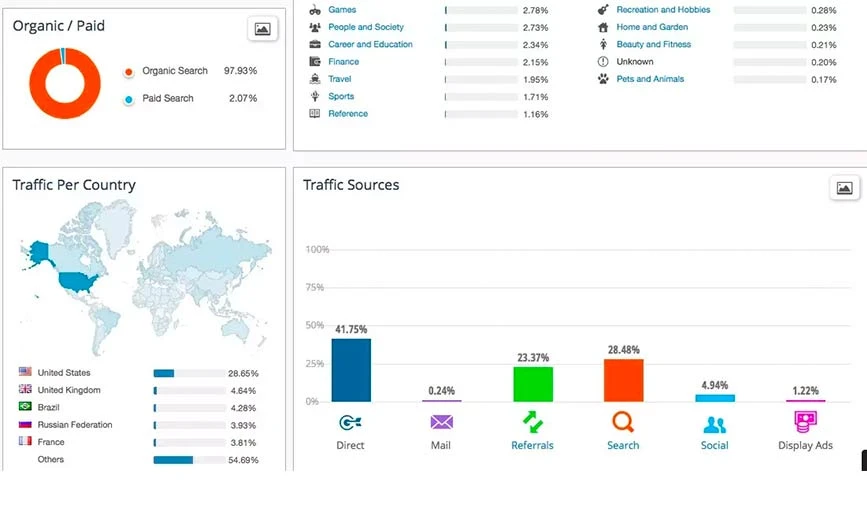Screen dimensions: 867x513
Task: Click the Referrals arrows icon
Action: coord(532,422)
